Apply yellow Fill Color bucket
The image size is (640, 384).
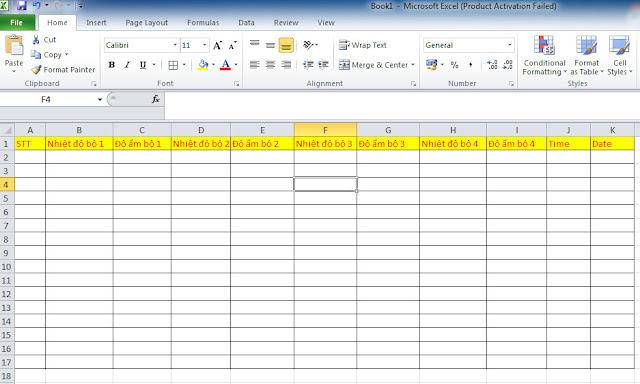[203, 64]
